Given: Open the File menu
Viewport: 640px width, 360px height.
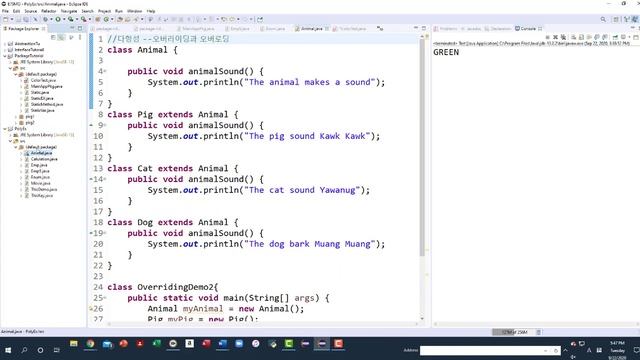Looking at the screenshot, I should (x=5, y=11).
